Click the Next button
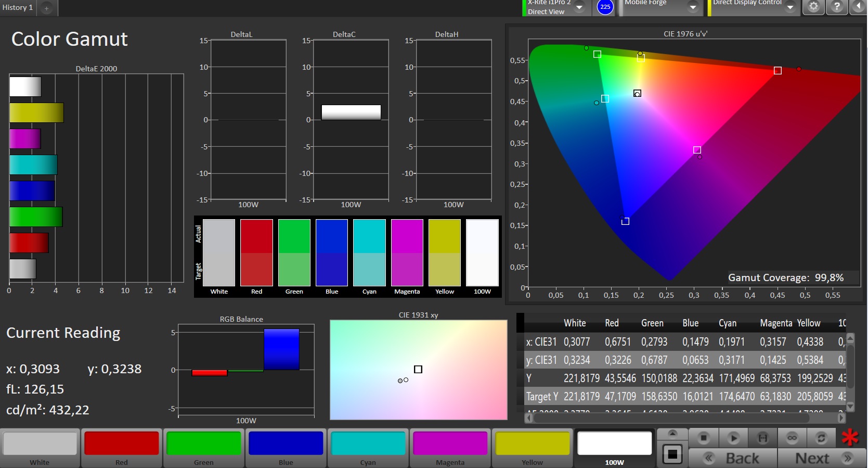The height and width of the screenshot is (468, 868). (x=822, y=458)
